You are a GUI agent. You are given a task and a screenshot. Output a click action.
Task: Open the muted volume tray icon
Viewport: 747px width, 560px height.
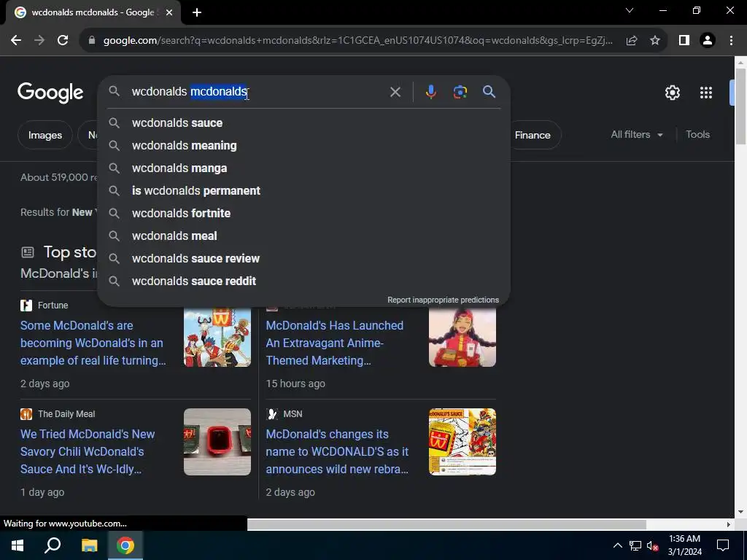652,545
